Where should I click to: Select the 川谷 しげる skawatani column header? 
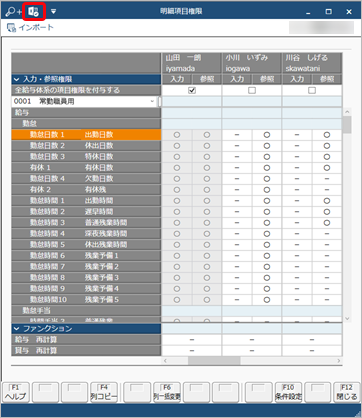312,63
